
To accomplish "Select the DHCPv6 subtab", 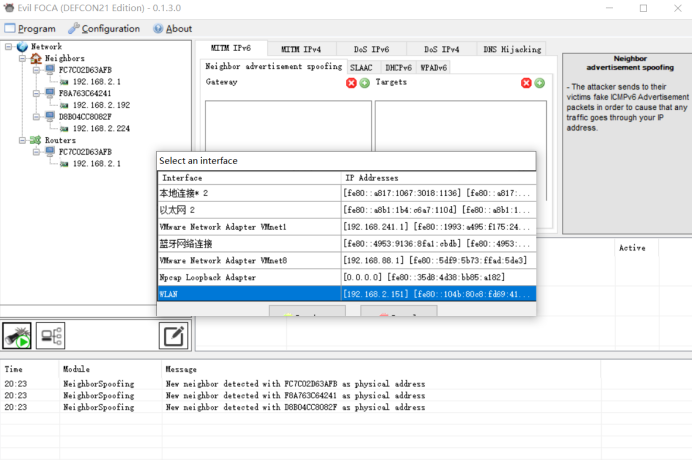I will (398, 68).
